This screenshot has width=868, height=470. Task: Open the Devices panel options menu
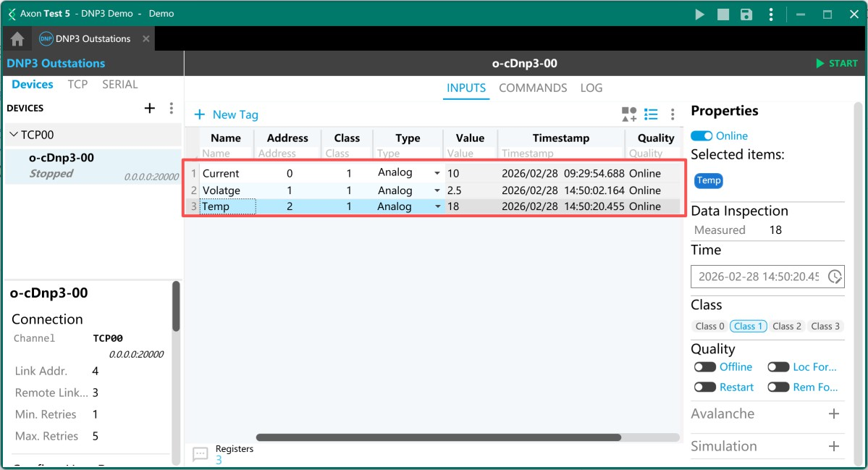click(172, 108)
